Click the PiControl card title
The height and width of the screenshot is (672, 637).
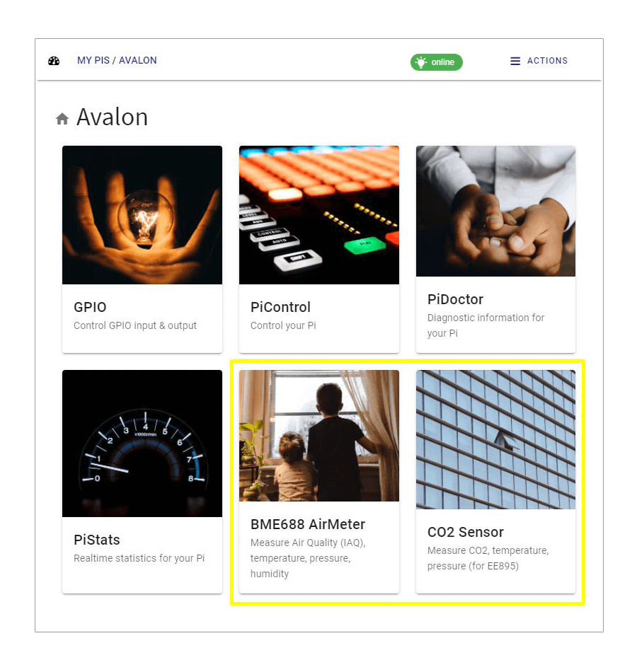280,307
